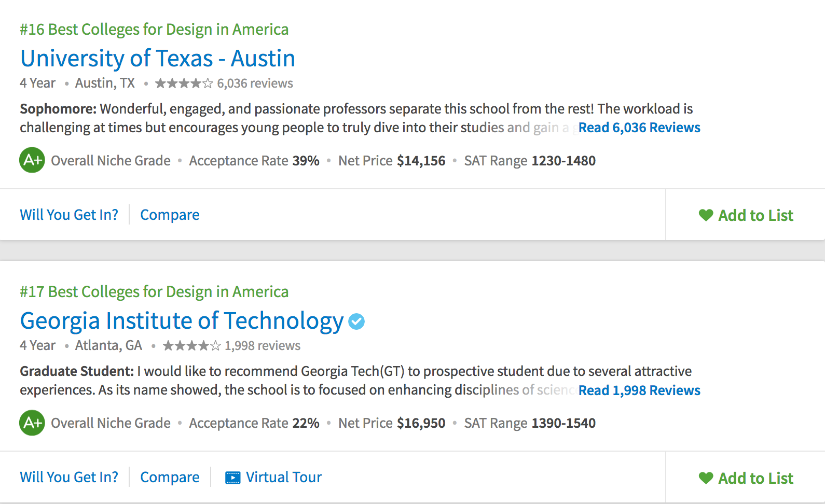Click the Virtual Tour video icon
The image size is (825, 504).
click(x=233, y=478)
